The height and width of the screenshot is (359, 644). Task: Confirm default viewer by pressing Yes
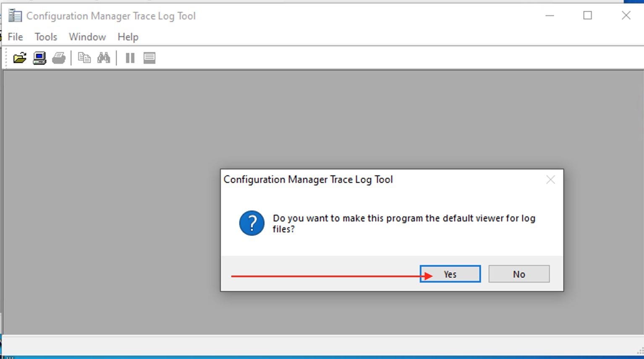(450, 274)
